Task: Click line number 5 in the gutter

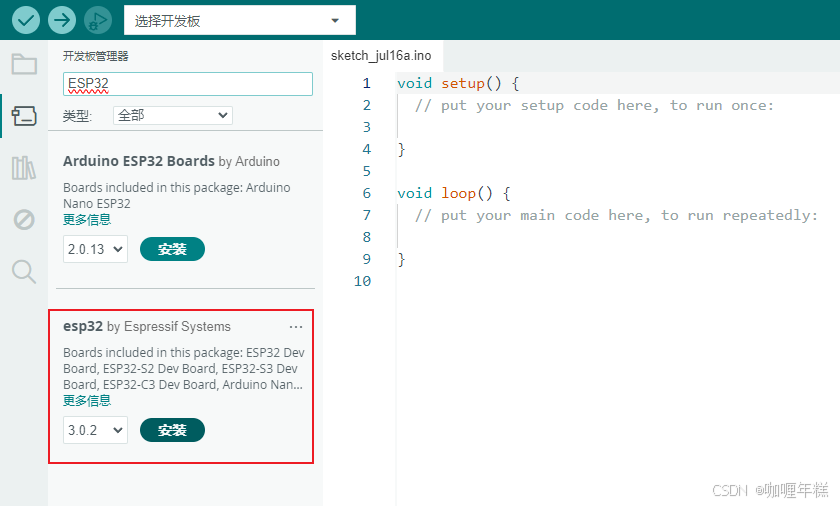Action: click(x=367, y=171)
